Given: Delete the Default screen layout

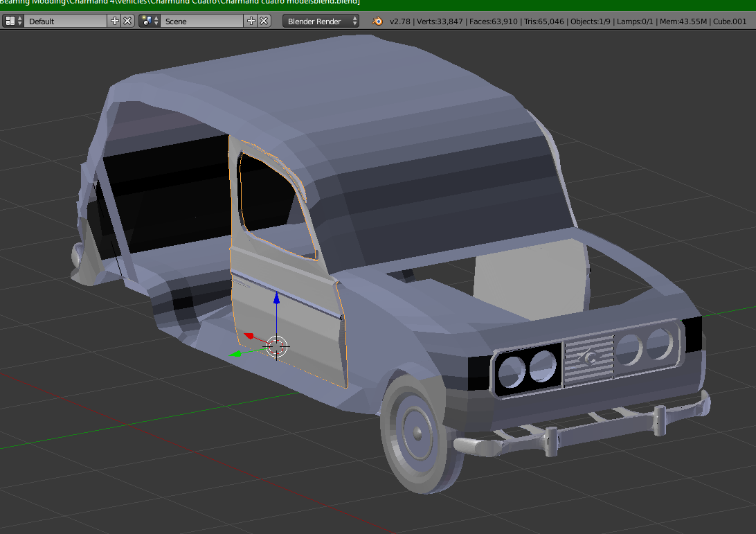Looking at the screenshot, I should click(127, 21).
